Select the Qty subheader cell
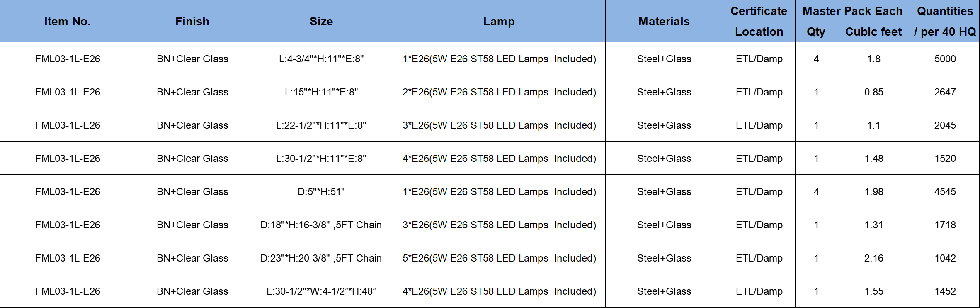This screenshot has height=308, width=980. [x=816, y=32]
